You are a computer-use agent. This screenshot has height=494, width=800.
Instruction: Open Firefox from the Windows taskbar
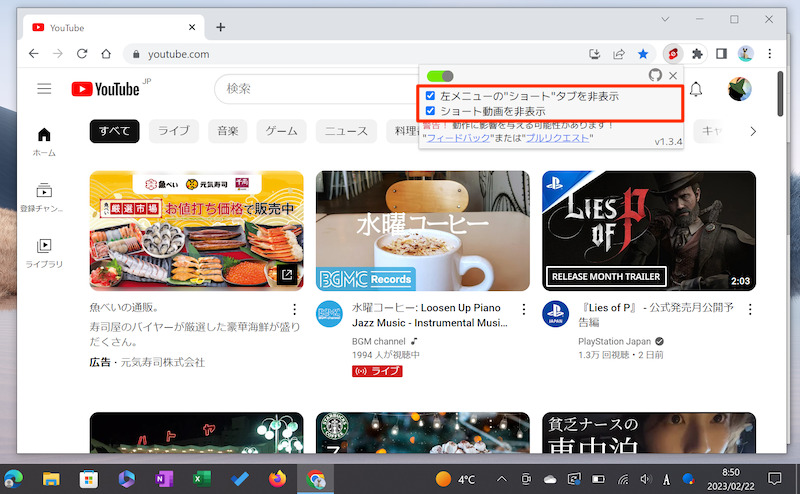click(x=277, y=479)
